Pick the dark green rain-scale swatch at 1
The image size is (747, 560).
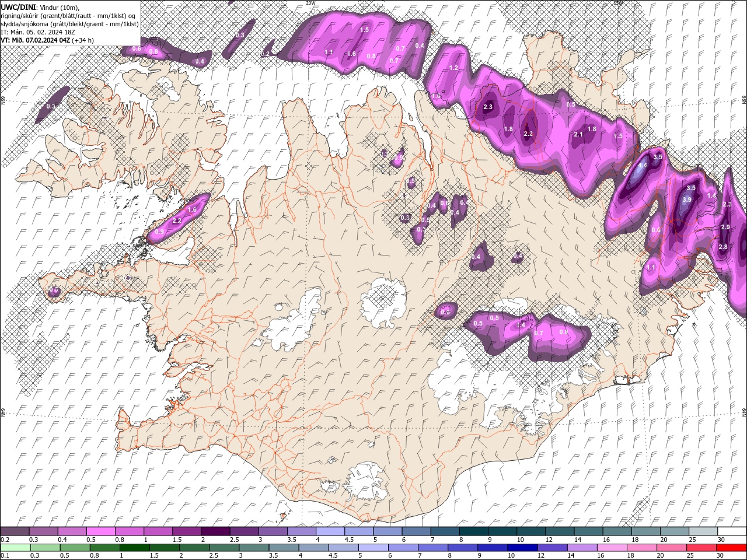point(134,548)
